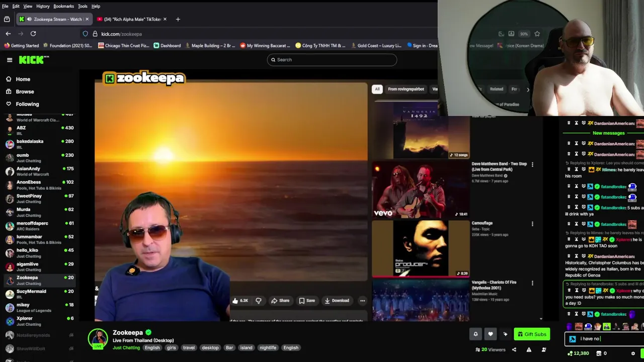Select the All filter chip

(377, 89)
